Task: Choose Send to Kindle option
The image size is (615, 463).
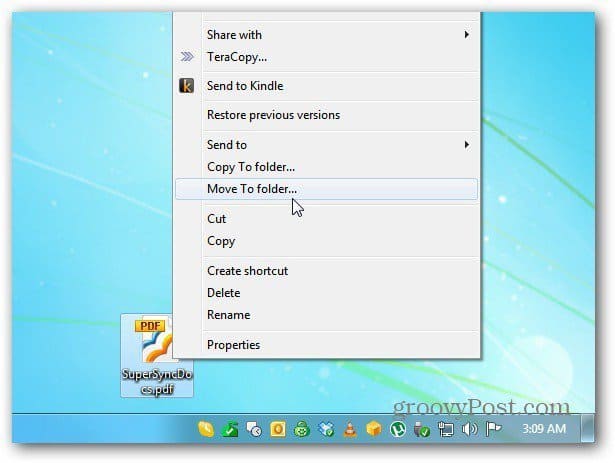Action: click(x=326, y=86)
